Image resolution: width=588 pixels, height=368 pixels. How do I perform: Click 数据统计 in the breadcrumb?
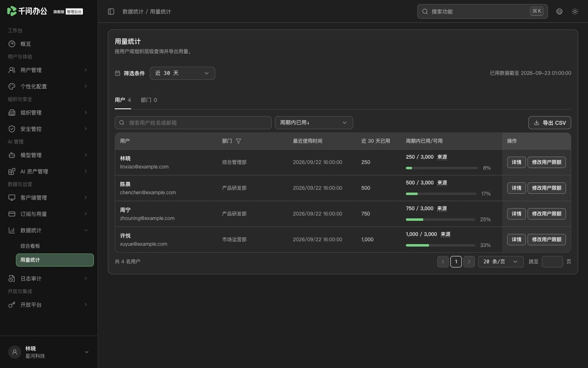[133, 11]
